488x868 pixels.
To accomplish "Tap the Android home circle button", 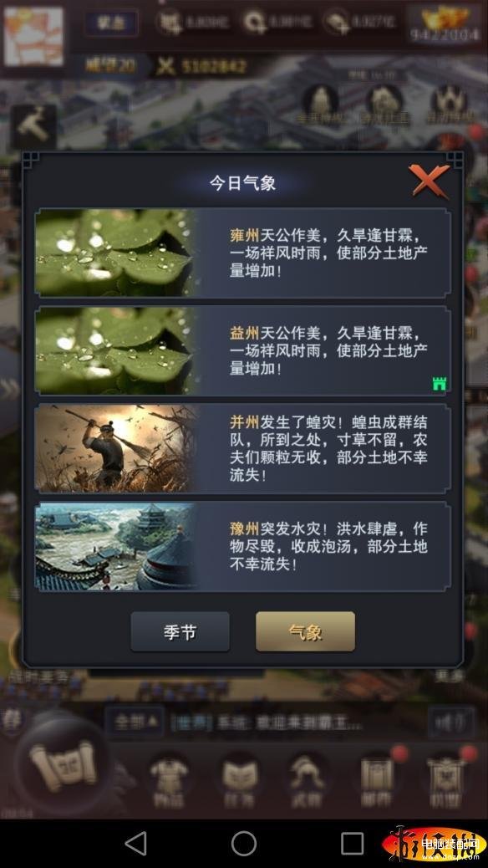I will pyautogui.click(x=243, y=844).
